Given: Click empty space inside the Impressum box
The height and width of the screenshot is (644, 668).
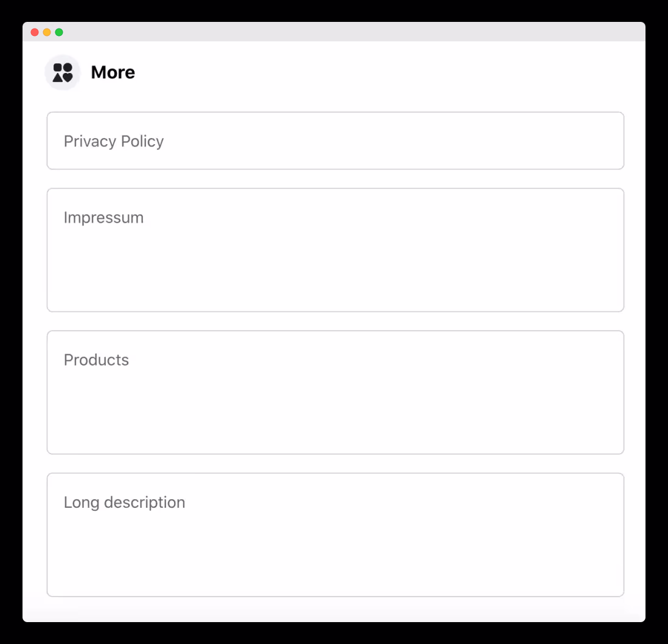Looking at the screenshot, I should (x=335, y=268).
